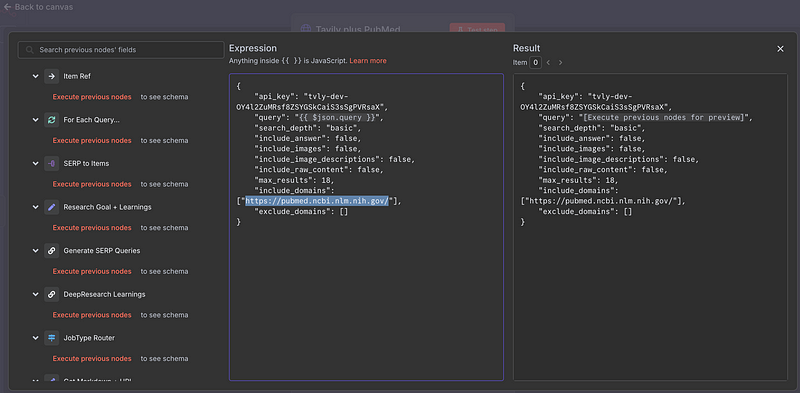Collapse the SERP to Items chevron
The height and width of the screenshot is (393, 800).
point(35,164)
